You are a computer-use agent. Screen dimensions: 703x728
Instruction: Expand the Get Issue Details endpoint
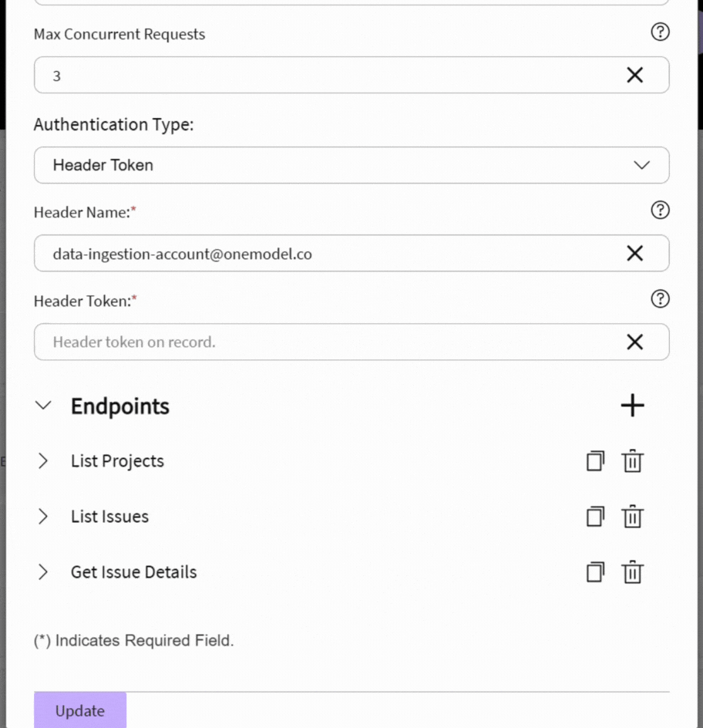point(43,572)
